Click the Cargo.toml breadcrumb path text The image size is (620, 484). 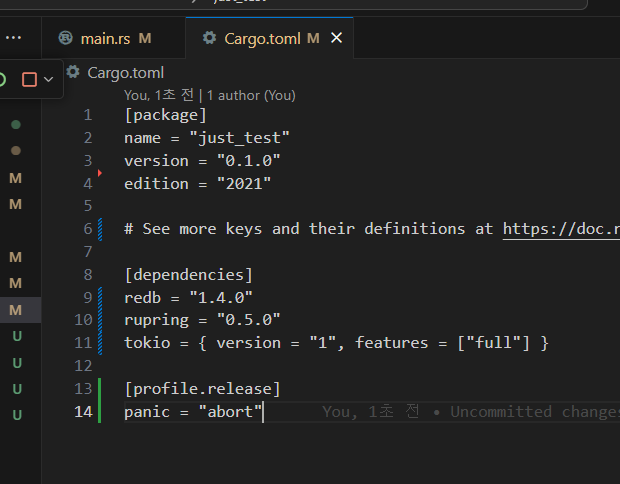tap(125, 72)
